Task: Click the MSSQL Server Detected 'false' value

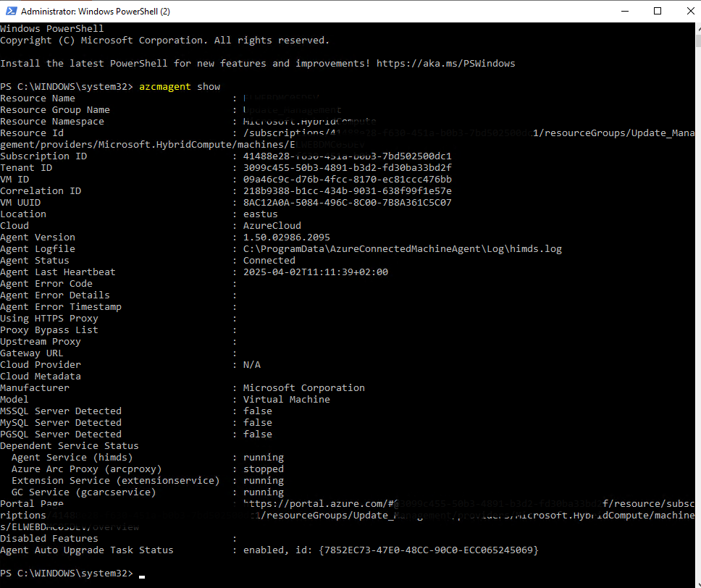Action: coord(258,411)
